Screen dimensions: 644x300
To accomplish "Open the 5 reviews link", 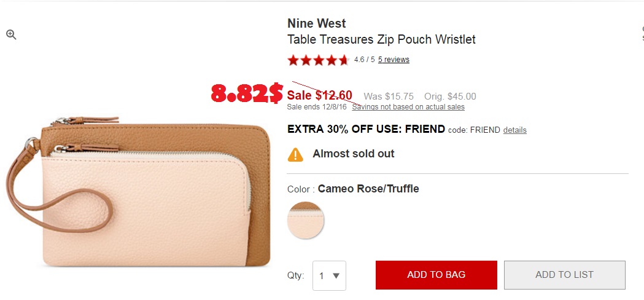I will point(394,60).
